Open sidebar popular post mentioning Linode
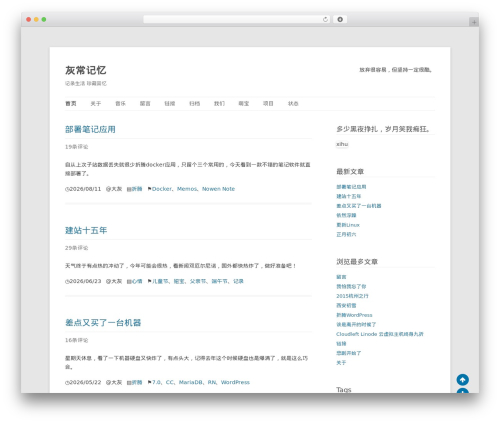 pyautogui.click(x=380, y=334)
